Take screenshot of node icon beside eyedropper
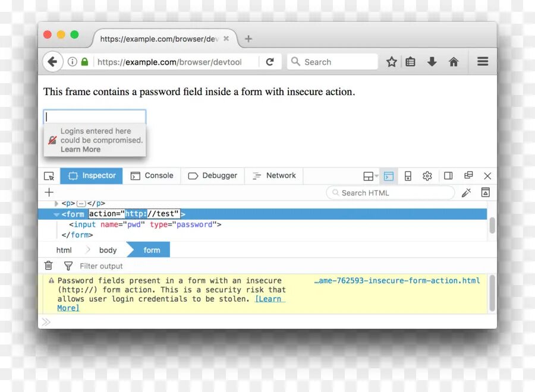Screen dimensions: 535x392 click(x=486, y=192)
